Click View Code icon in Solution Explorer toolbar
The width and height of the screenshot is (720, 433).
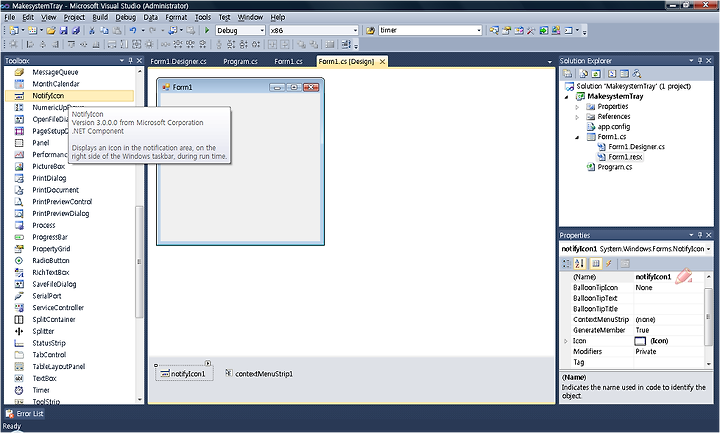612,73
